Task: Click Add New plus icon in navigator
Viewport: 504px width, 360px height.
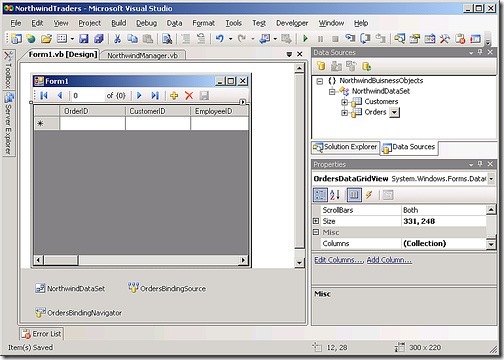Action: pyautogui.click(x=174, y=96)
